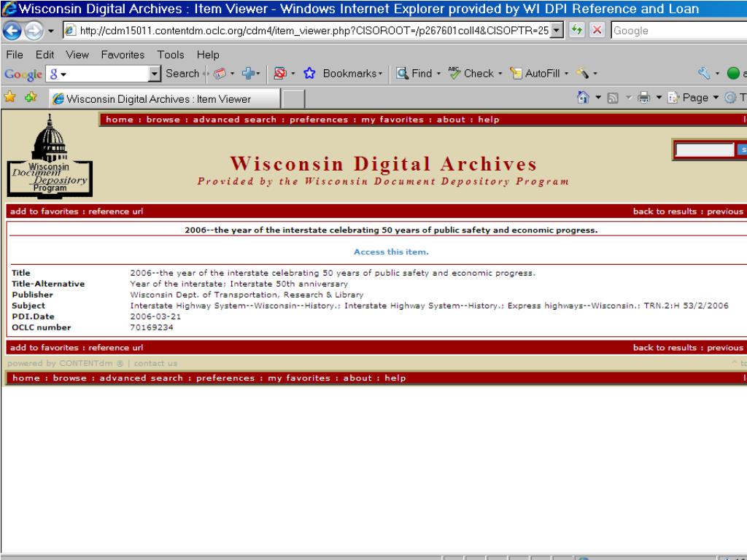The height and width of the screenshot is (560, 747).
Task: Click the Favorites Center star icon
Action: (10, 98)
